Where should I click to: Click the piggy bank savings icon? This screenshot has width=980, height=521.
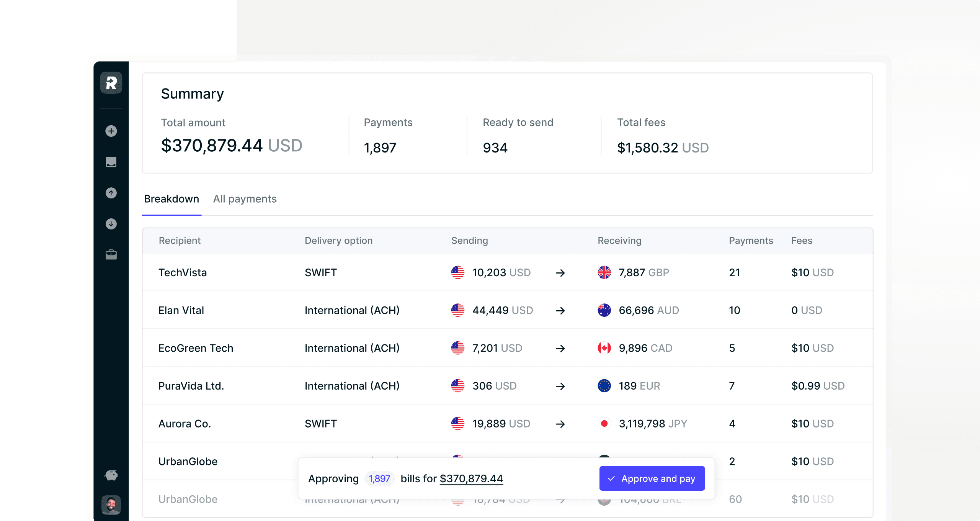111,475
